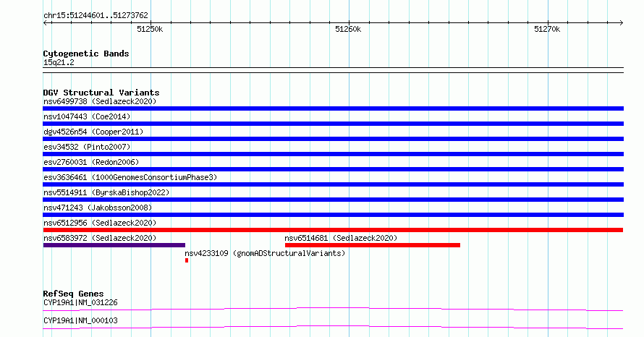
Task: Click the nsv6499738 (Sedlazeck2020) variant label
Action: point(100,101)
